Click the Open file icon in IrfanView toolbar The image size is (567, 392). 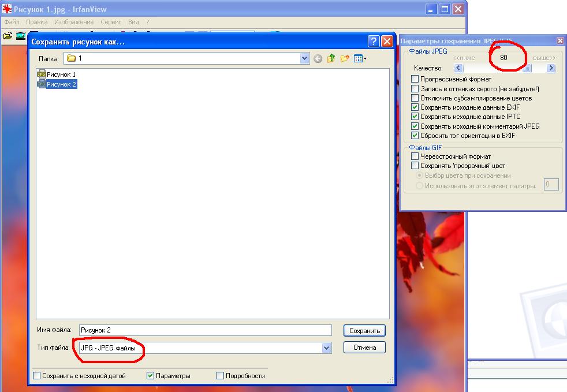[x=8, y=36]
